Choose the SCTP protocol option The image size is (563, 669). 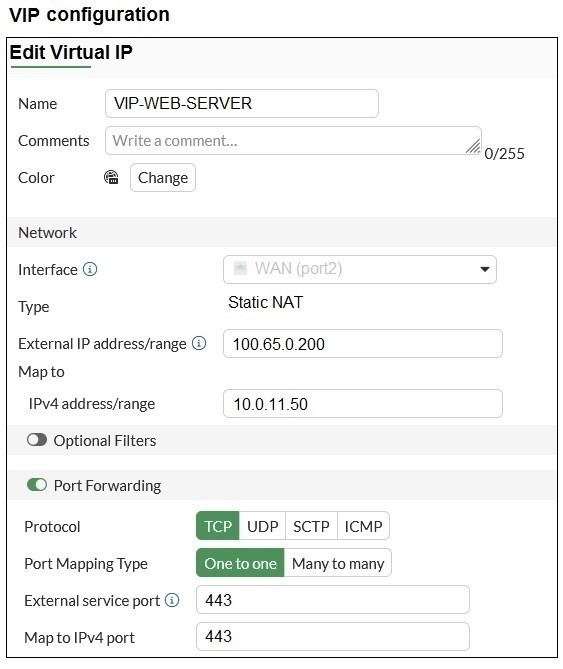(311, 526)
